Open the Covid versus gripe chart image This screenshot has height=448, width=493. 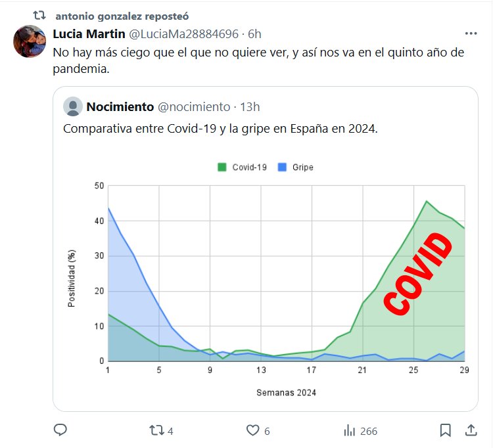click(x=266, y=276)
